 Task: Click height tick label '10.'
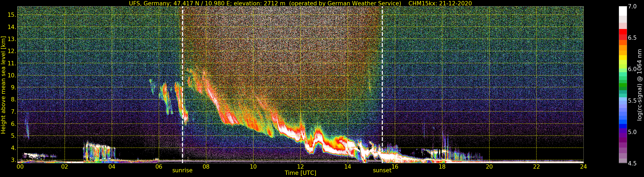tap(12, 75)
